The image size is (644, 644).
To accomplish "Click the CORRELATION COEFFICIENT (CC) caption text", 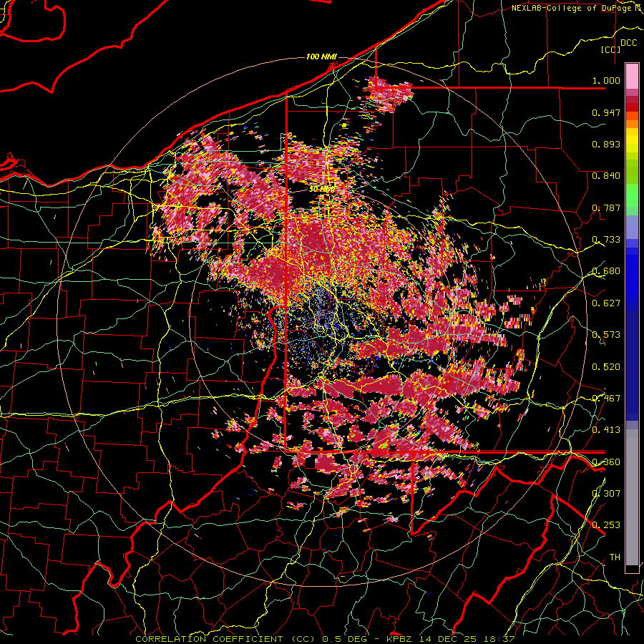I will 225,639.
